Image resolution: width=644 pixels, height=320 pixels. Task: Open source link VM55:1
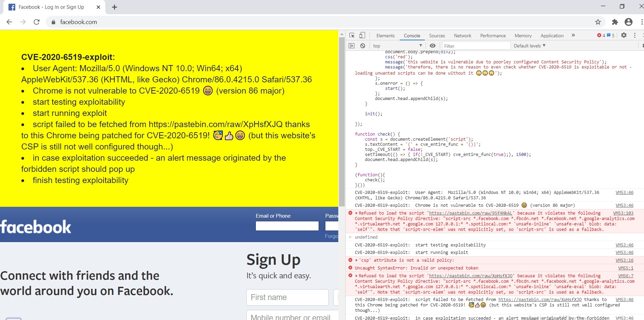(x=626, y=268)
